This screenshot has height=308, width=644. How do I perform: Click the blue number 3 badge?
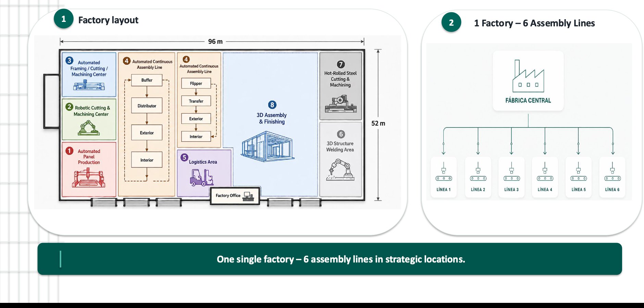[69, 61]
